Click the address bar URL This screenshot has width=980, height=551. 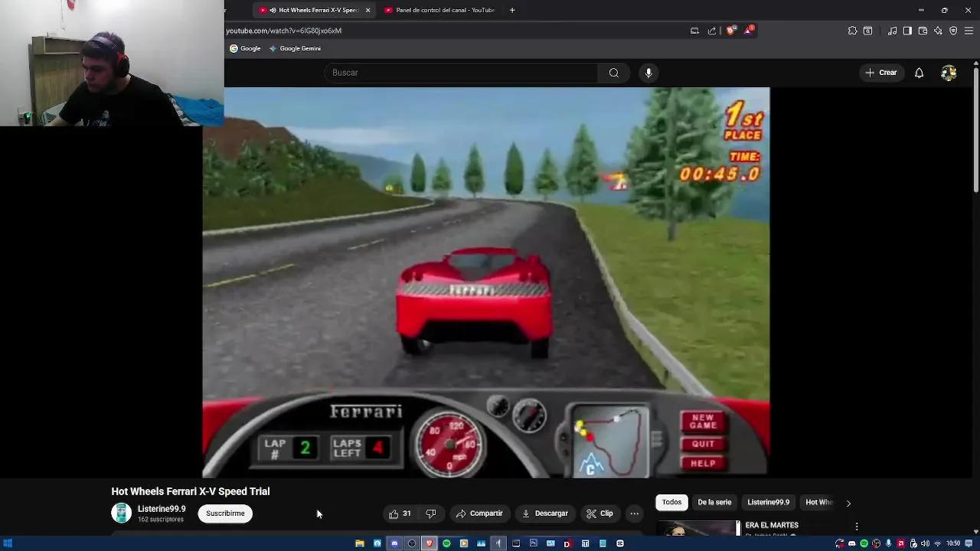(x=284, y=31)
